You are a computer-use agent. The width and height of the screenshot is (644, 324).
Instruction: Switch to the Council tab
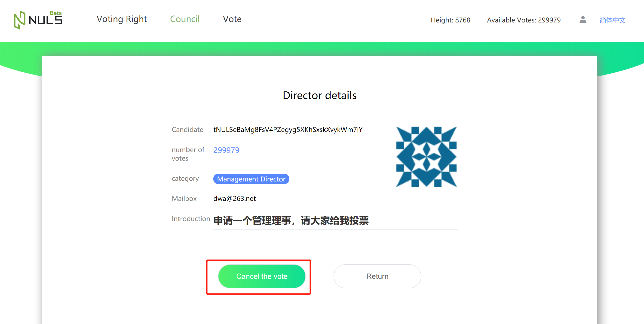pyautogui.click(x=185, y=19)
